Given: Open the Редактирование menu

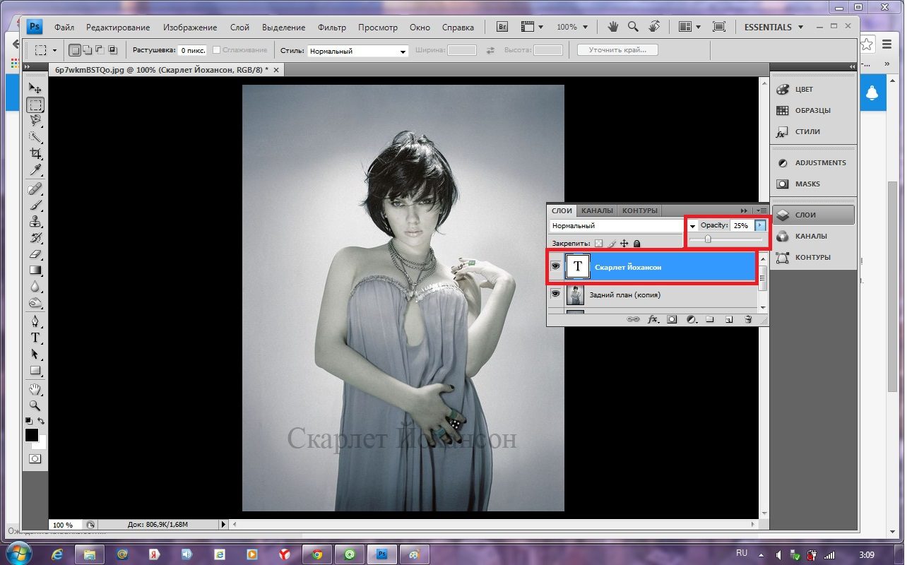Looking at the screenshot, I should pos(118,28).
